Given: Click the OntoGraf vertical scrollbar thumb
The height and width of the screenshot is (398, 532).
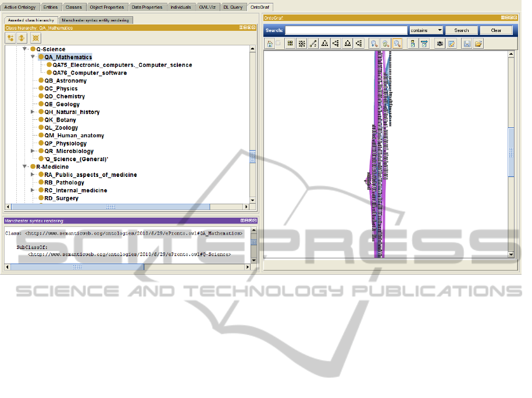Looking at the screenshot, I should 511,152.
